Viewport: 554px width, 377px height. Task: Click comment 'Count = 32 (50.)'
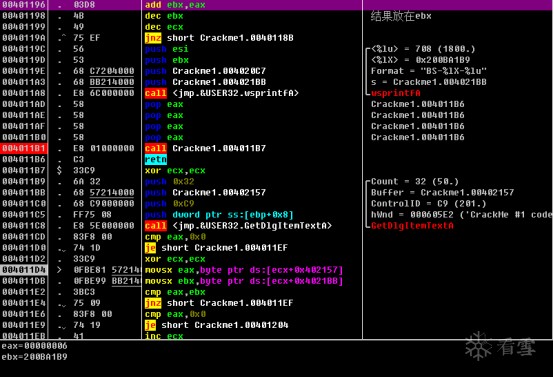click(415, 182)
